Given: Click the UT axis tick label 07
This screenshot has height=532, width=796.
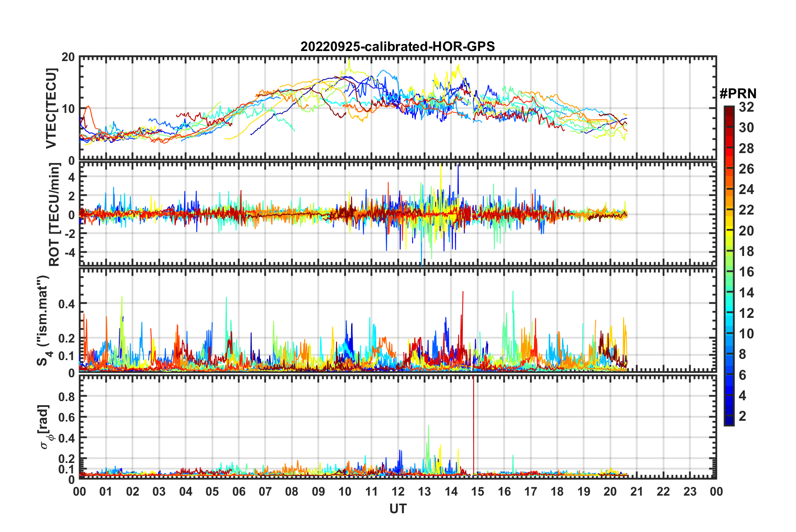Looking at the screenshot, I should (265, 491).
